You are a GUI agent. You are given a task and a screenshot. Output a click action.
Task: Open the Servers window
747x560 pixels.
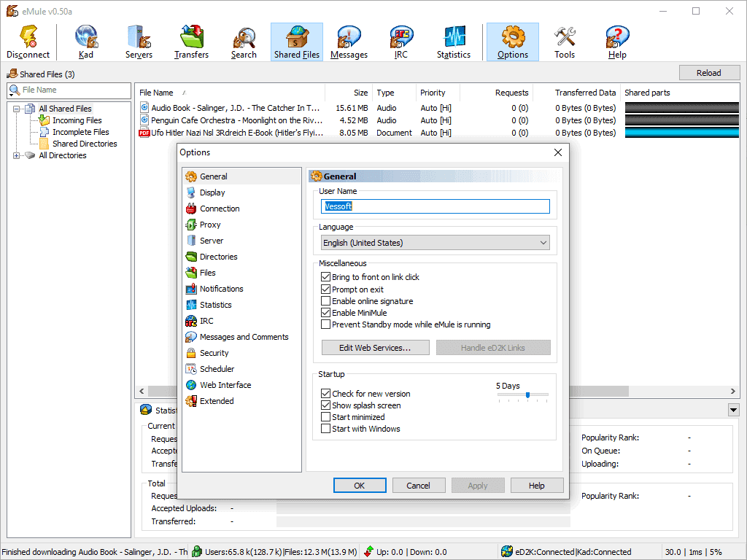point(139,42)
